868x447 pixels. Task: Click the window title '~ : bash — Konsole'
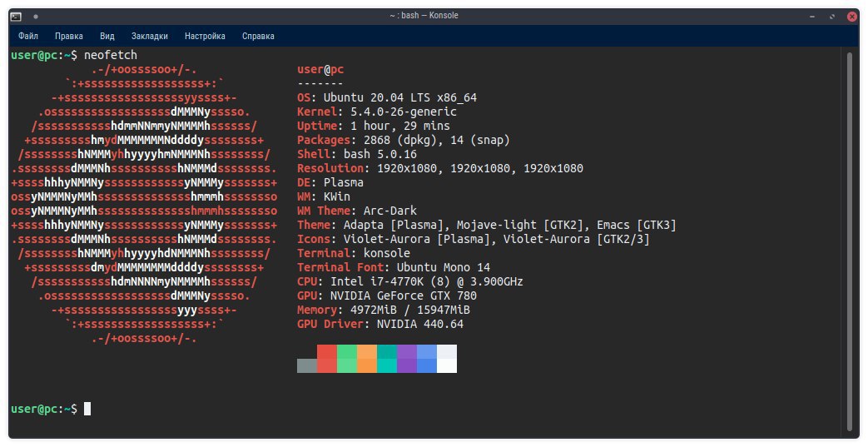click(424, 16)
